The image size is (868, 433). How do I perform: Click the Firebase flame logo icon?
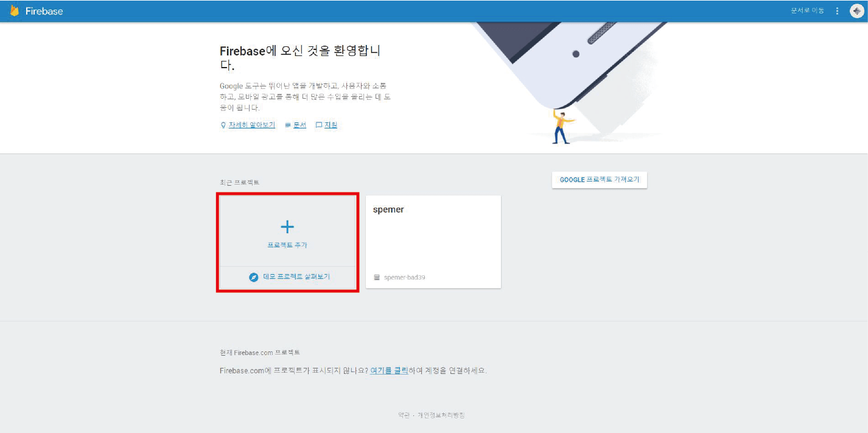(x=15, y=11)
